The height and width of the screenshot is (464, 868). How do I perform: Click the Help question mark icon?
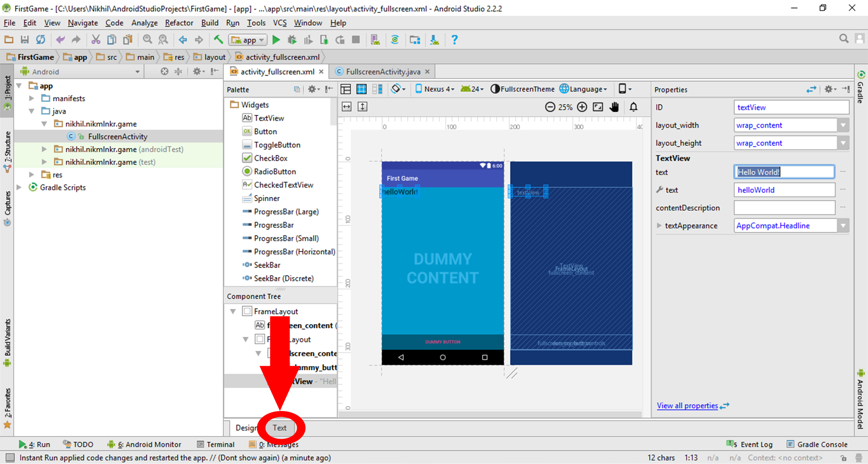pyautogui.click(x=454, y=40)
